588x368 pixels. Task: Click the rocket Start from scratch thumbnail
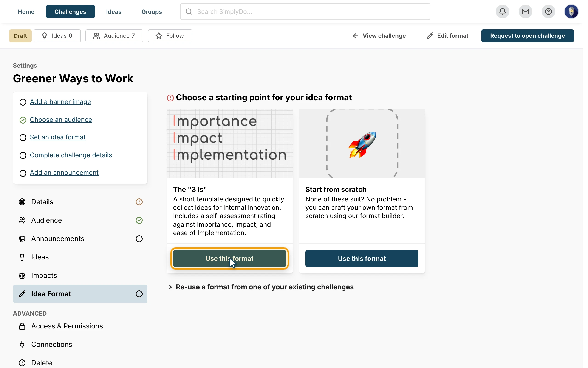(x=362, y=144)
